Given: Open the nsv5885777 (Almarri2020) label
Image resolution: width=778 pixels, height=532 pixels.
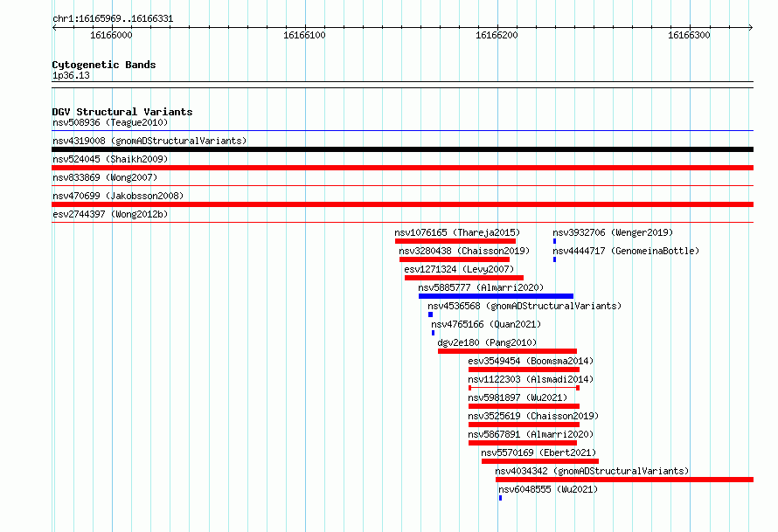Looking at the screenshot, I should coord(481,287).
